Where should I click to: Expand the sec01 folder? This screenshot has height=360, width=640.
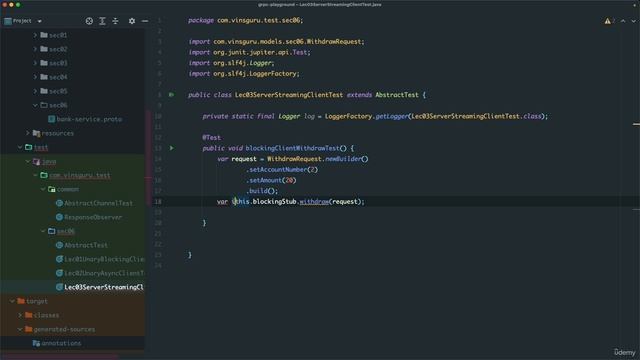click(x=35, y=35)
